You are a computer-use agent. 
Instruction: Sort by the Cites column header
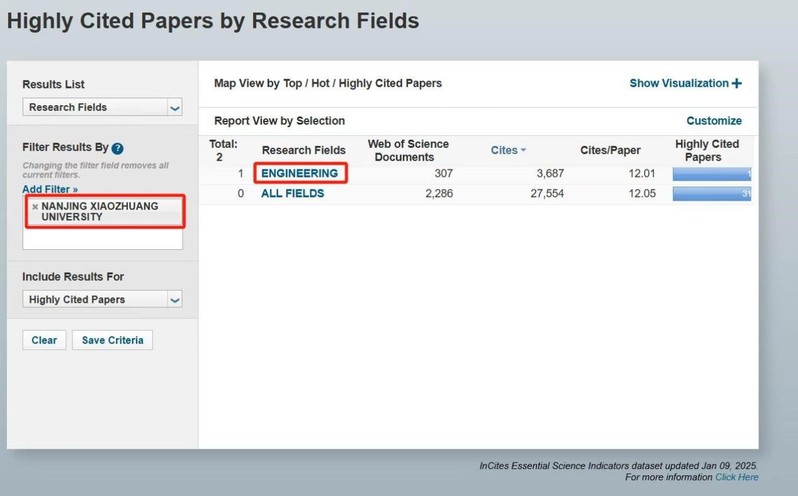click(x=504, y=151)
